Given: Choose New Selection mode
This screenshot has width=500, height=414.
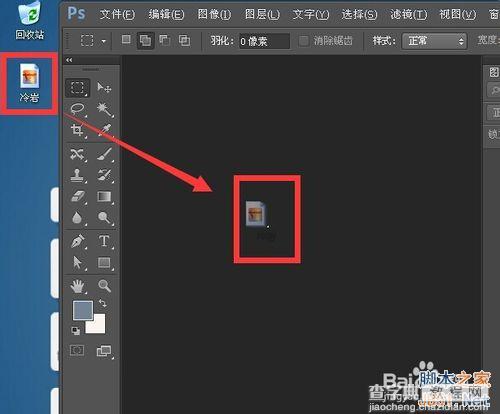Looking at the screenshot, I should point(126,40).
